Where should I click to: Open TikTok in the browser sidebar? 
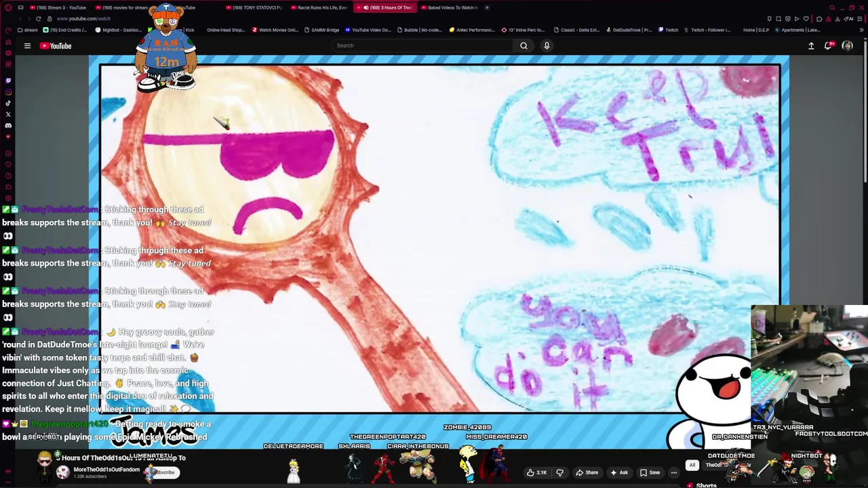(x=8, y=103)
